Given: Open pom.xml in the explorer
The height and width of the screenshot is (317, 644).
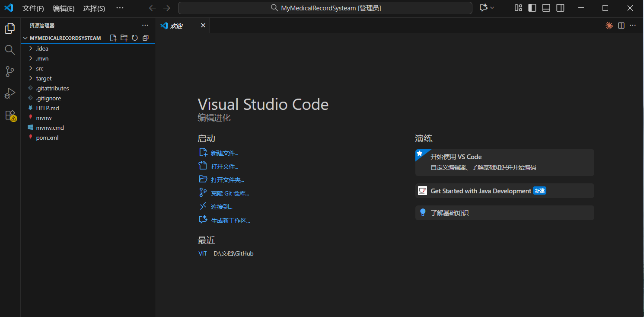Looking at the screenshot, I should pyautogui.click(x=47, y=138).
